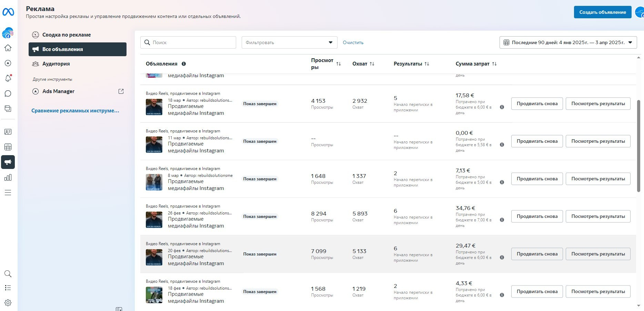Image resolution: width=644 pixels, height=311 pixels.
Task: Select the Ads megaphone sidebar icon
Action: (8, 162)
